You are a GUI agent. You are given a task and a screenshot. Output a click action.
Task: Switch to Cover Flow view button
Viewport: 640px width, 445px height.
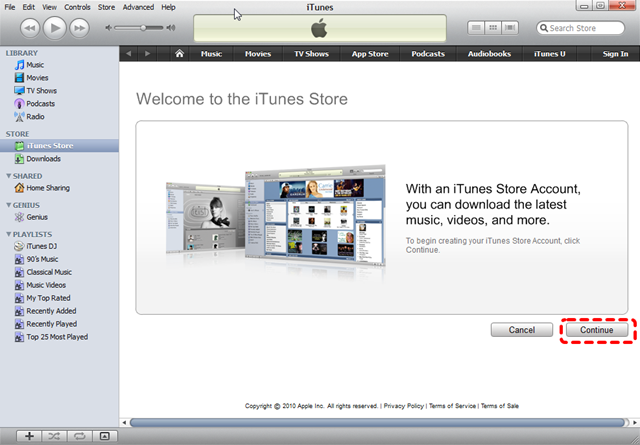[x=510, y=28]
